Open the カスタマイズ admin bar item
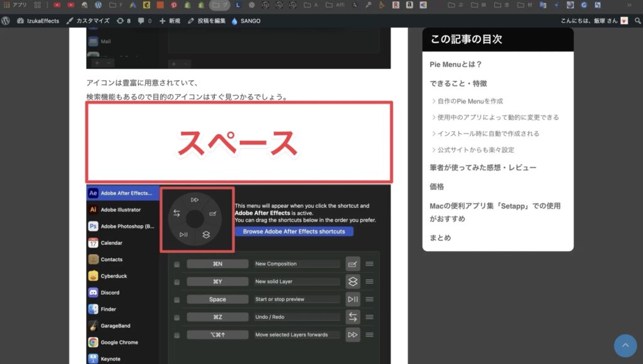 click(88, 21)
